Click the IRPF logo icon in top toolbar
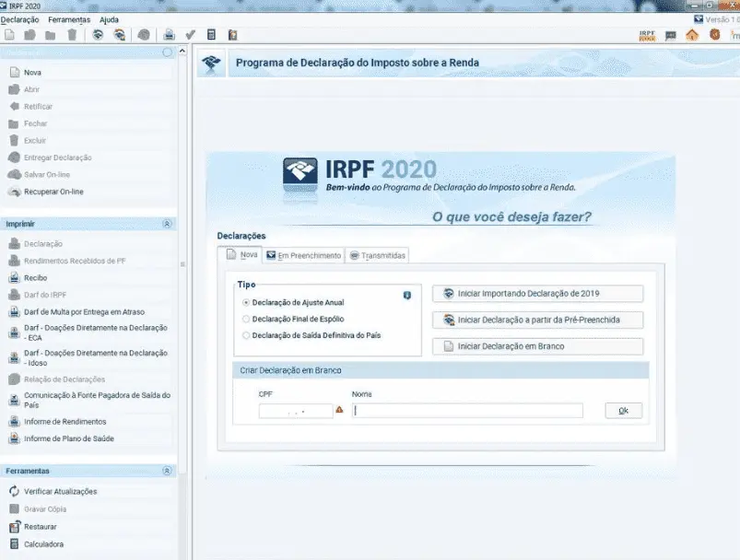 coord(647,35)
